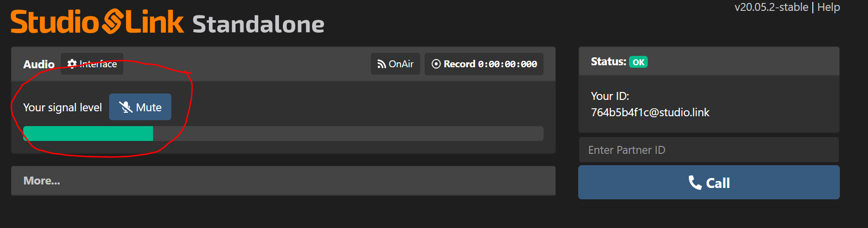Mute your microphone signal
This screenshot has height=228, width=868.
tap(140, 107)
